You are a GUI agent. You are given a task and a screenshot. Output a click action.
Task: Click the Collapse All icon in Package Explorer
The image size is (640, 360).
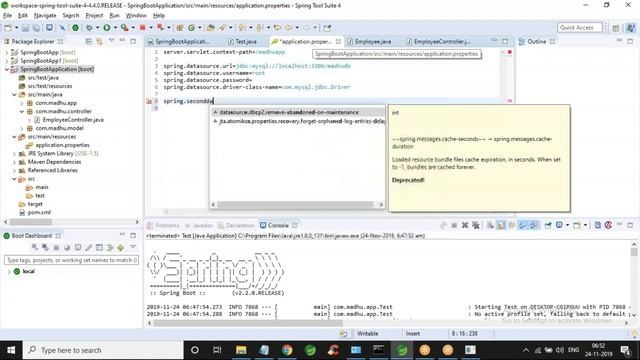(89, 41)
